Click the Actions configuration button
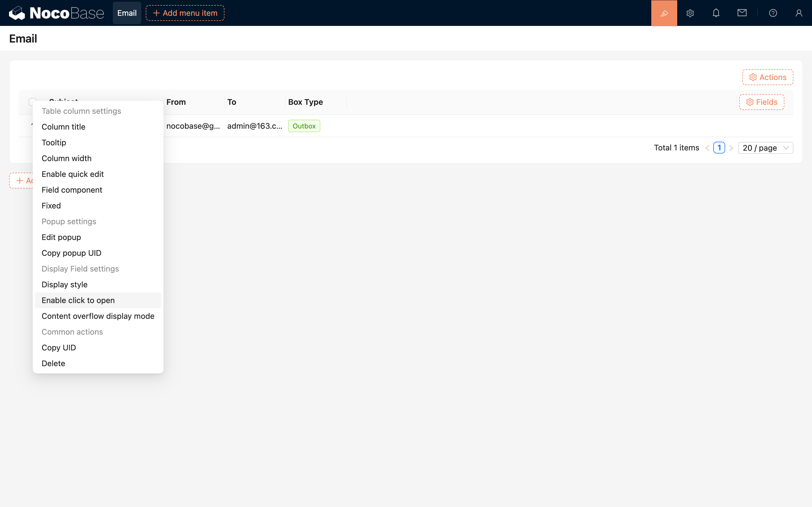The height and width of the screenshot is (507, 812). [x=767, y=77]
